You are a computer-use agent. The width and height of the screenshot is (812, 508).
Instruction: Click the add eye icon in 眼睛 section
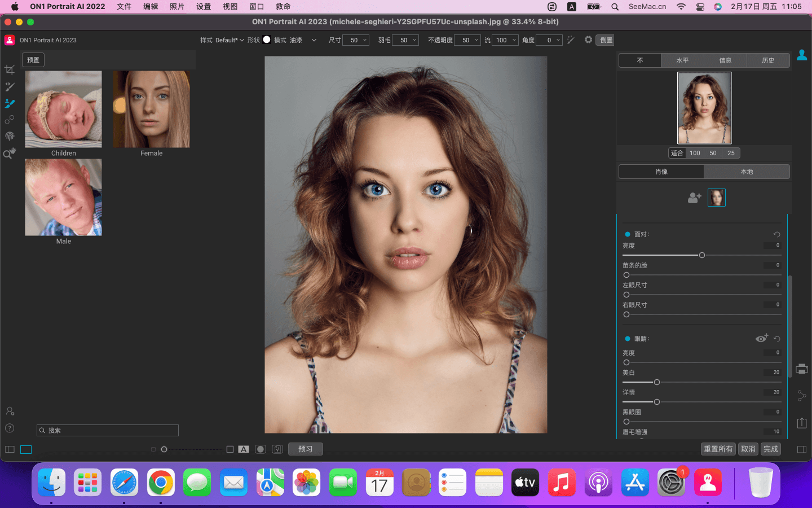761,338
